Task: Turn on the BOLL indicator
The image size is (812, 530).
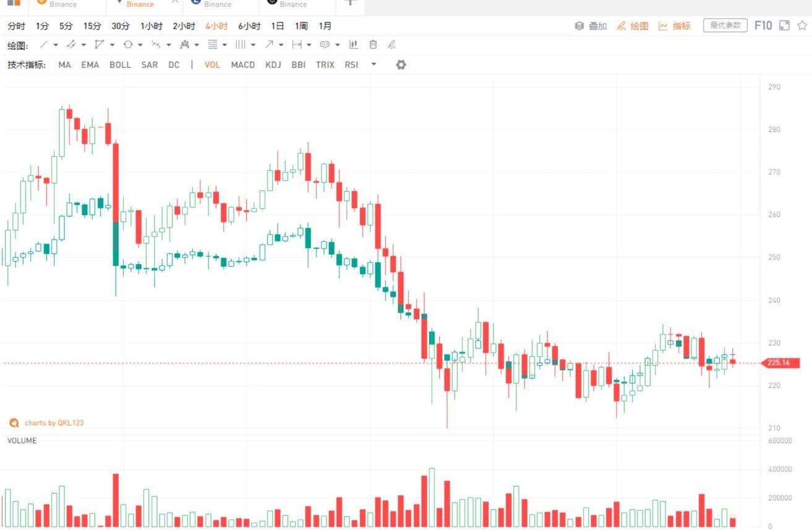Action: 120,64
